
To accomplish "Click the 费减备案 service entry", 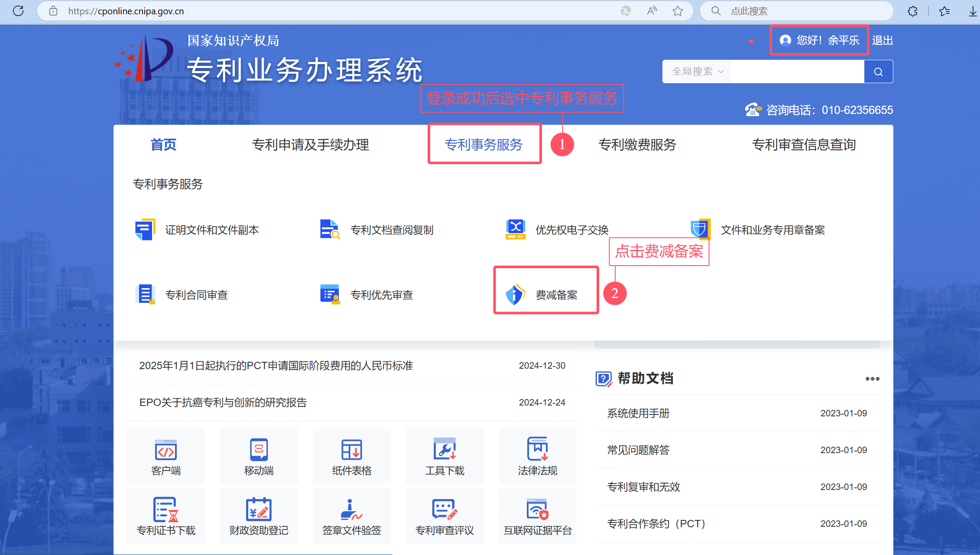I will pos(546,295).
